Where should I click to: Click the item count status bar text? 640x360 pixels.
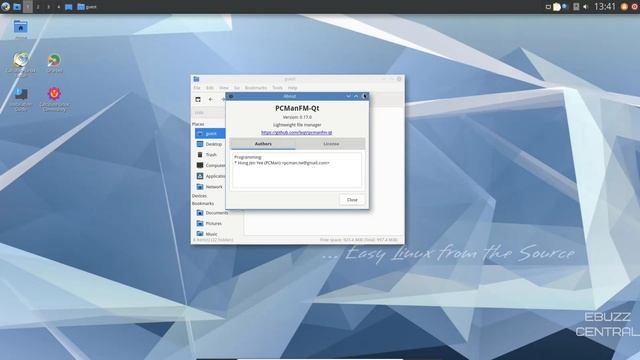213,240
